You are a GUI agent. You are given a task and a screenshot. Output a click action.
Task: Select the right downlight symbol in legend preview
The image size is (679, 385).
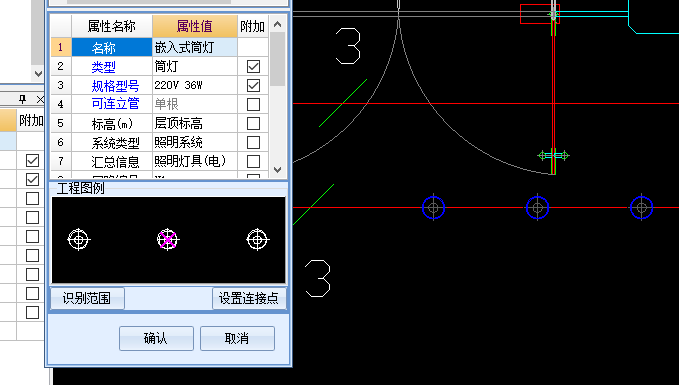(x=258, y=239)
